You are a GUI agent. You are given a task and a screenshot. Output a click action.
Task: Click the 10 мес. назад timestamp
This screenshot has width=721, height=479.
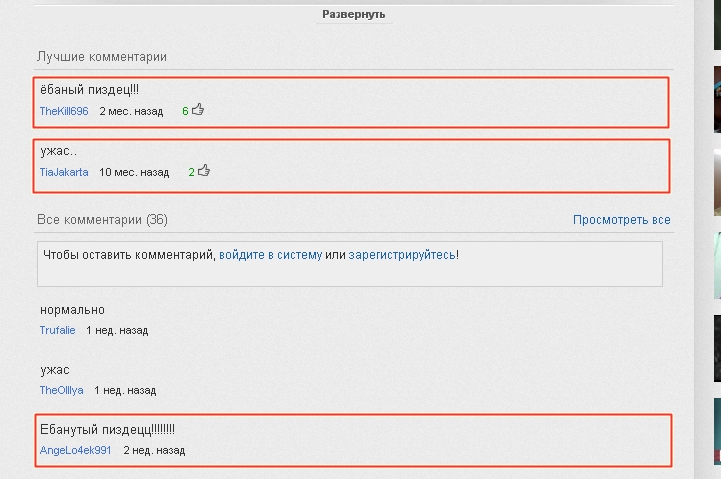tap(134, 172)
